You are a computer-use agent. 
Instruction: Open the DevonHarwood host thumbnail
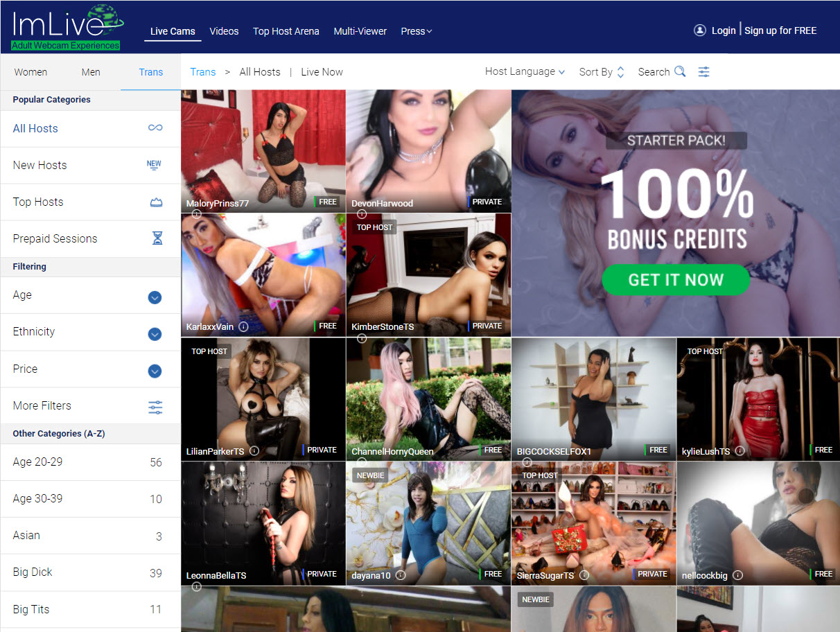click(x=428, y=150)
